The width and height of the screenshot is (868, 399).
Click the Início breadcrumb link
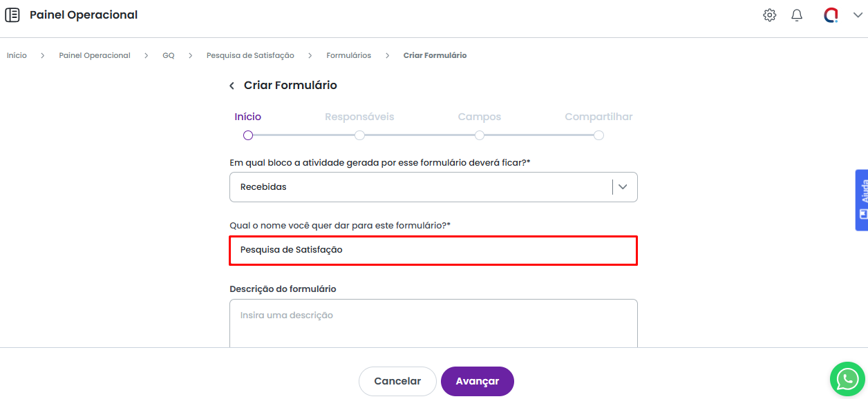17,55
